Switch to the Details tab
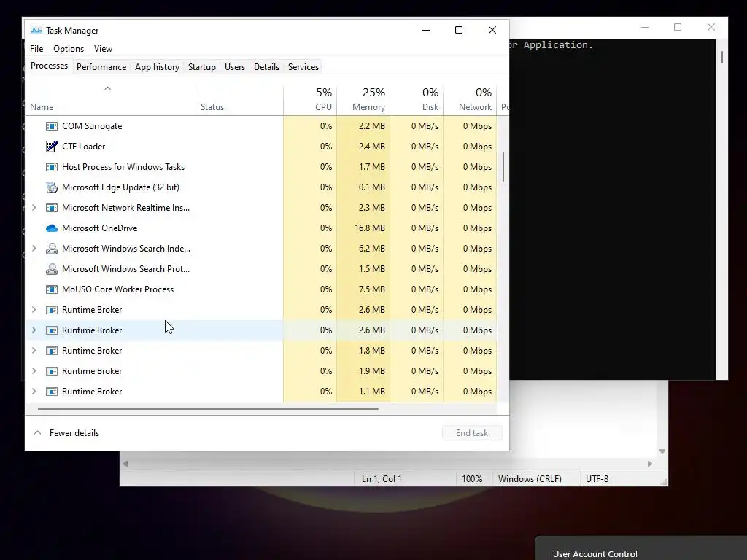Image resolution: width=747 pixels, height=560 pixels. [266, 67]
